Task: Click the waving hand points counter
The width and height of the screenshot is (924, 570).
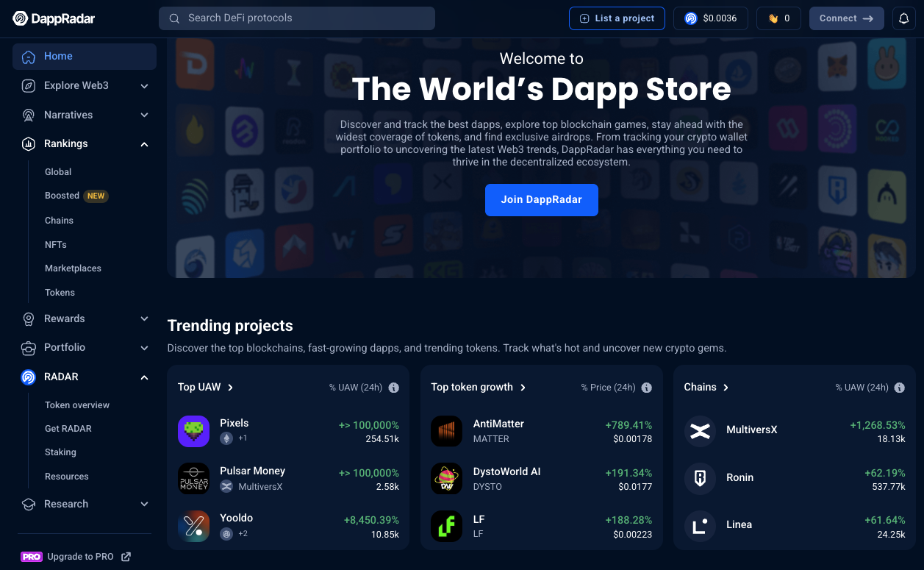Action: coord(778,18)
